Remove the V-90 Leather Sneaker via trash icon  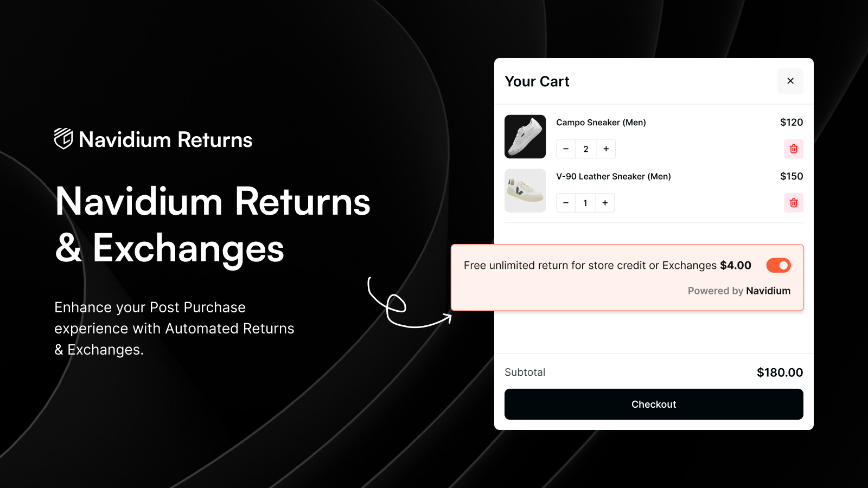(x=793, y=203)
